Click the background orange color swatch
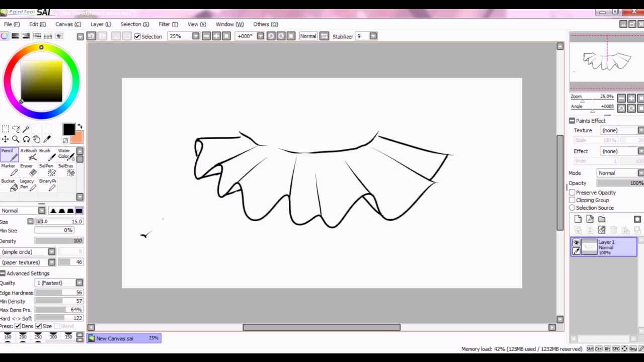This screenshot has width=644, height=362. (77, 138)
